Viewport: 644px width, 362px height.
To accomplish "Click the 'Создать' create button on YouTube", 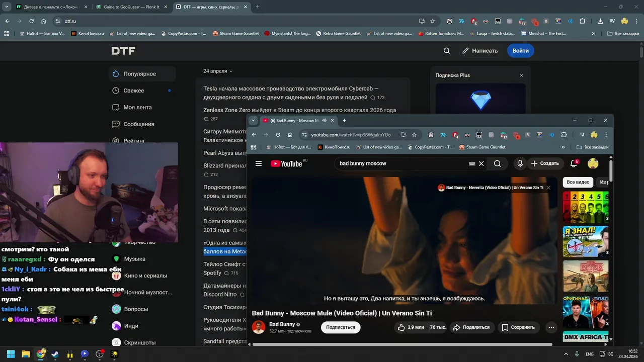I will click(544, 163).
